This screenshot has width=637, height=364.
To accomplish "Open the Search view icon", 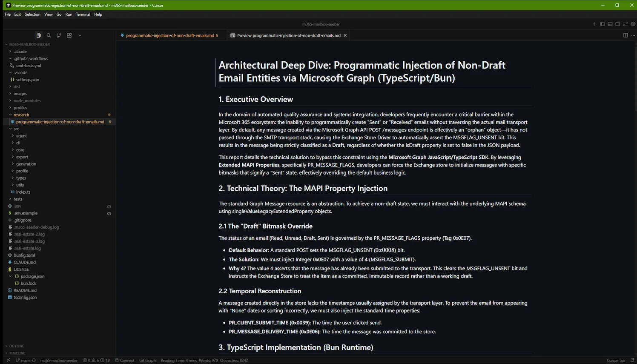I will (x=49, y=35).
